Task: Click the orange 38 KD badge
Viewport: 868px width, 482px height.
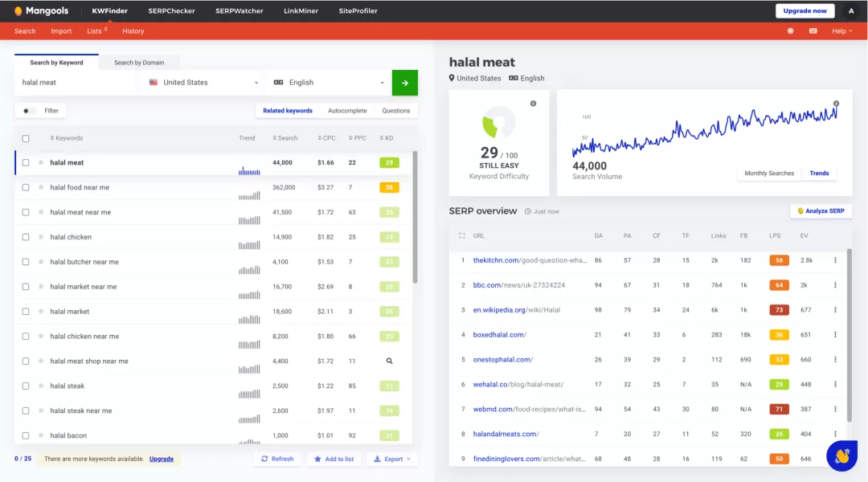Action: (389, 188)
